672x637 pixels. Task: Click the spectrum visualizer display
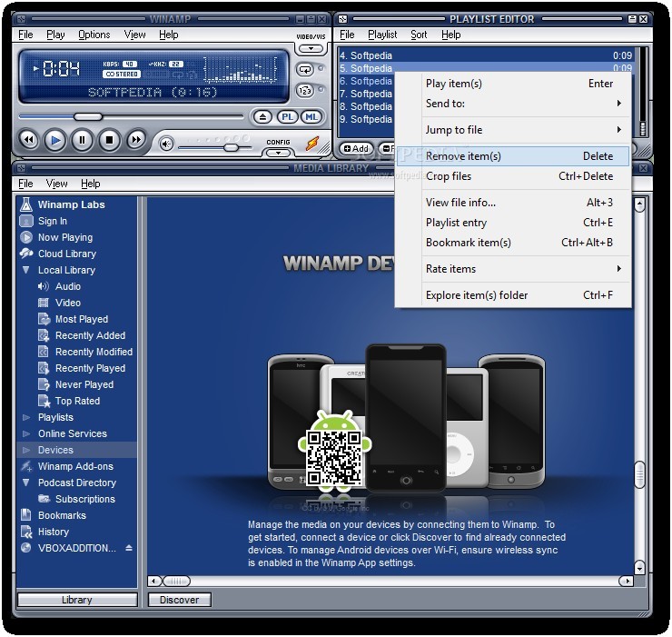(240, 69)
